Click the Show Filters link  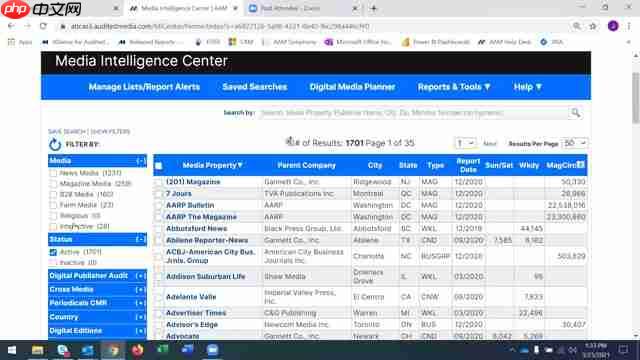tap(110, 131)
